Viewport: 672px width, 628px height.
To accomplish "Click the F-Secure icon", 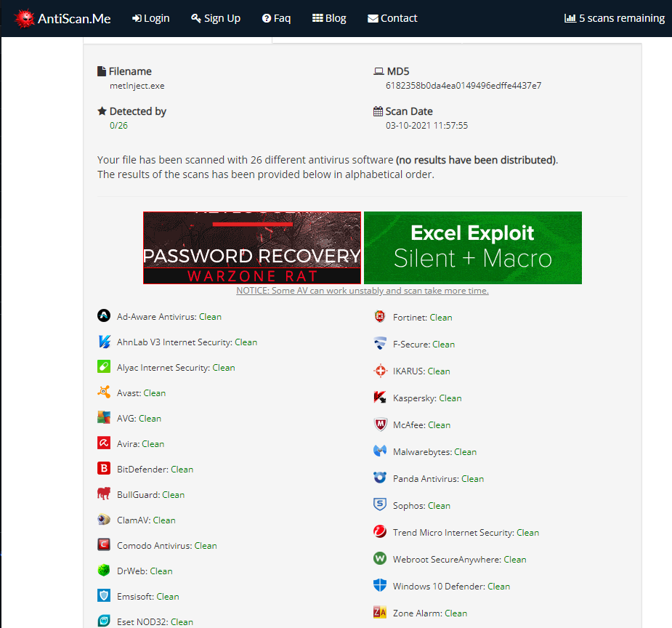I will click(380, 343).
